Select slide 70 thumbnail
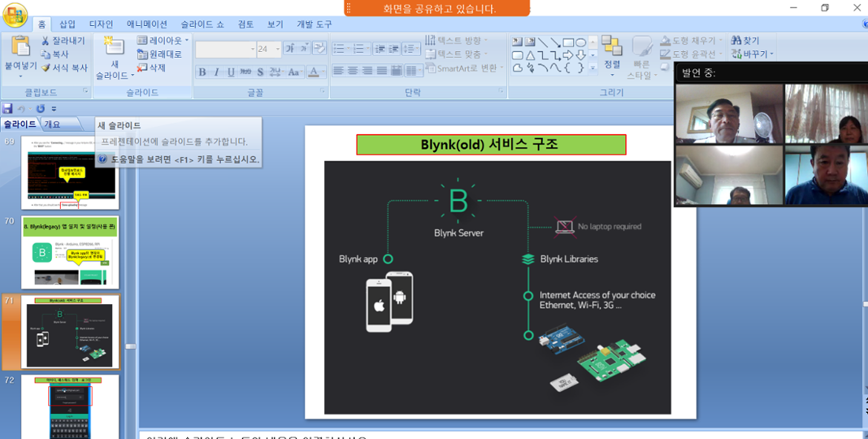The height and width of the screenshot is (439, 868). (70, 252)
